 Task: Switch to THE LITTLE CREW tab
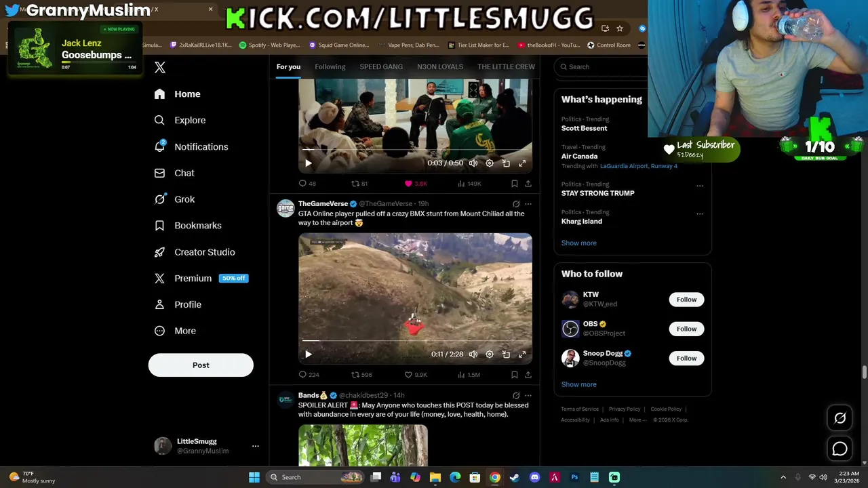(x=506, y=67)
